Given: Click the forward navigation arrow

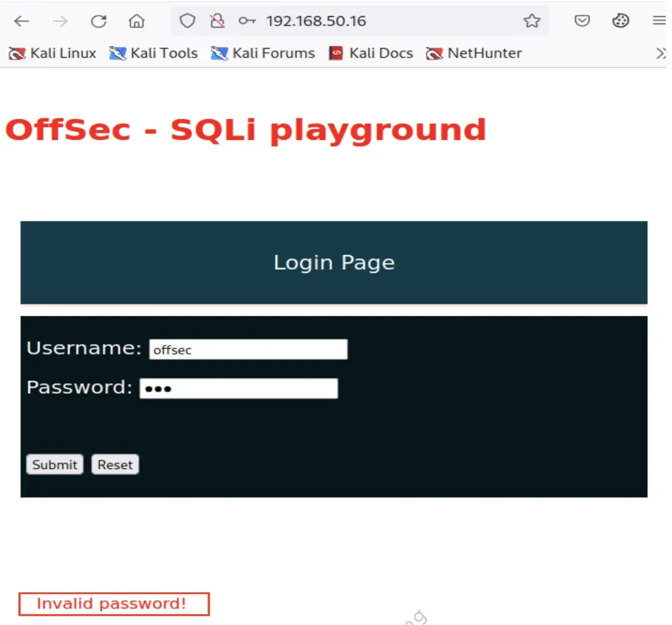Looking at the screenshot, I should tap(60, 21).
